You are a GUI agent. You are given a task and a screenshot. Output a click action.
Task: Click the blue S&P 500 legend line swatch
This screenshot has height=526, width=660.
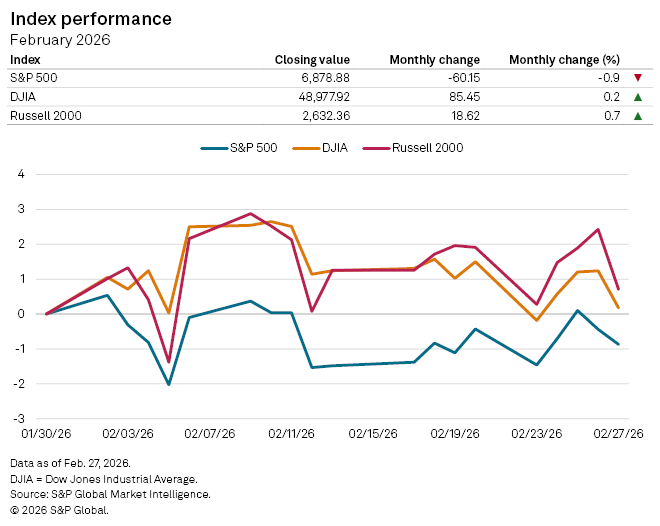click(214, 148)
